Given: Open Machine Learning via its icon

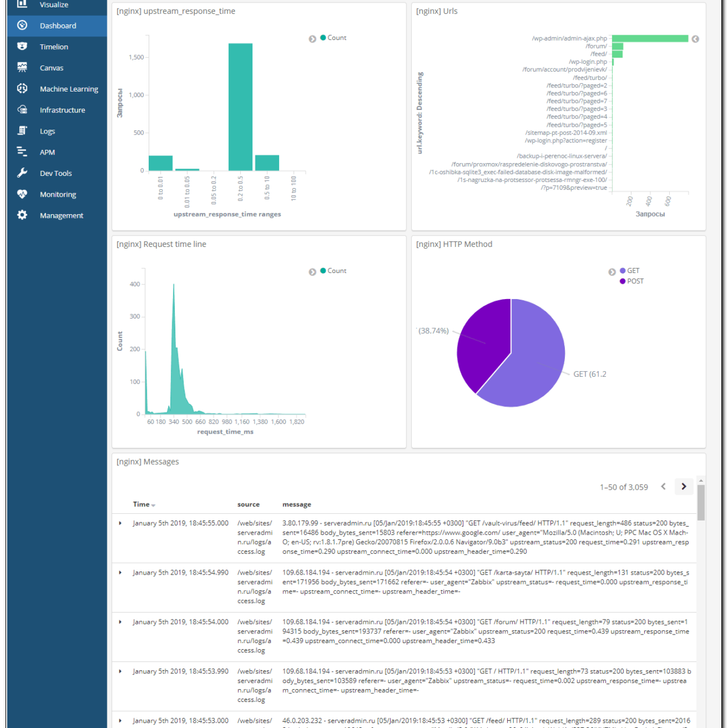Looking at the screenshot, I should pos(22,89).
